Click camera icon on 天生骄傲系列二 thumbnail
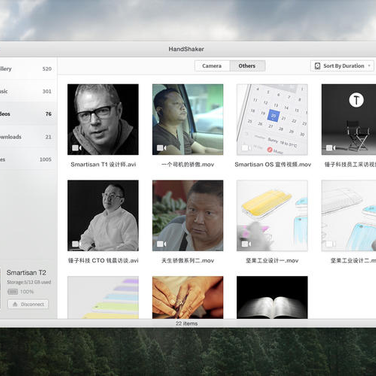The width and height of the screenshot is (376, 376). [x=162, y=244]
